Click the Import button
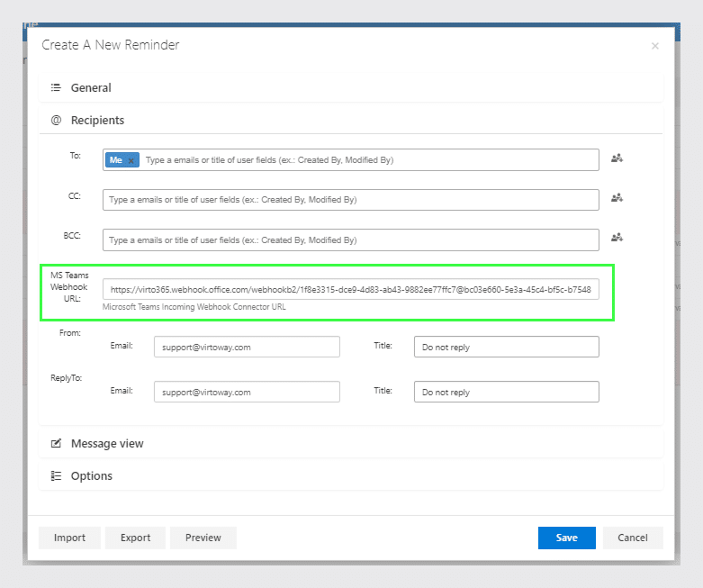The image size is (703, 588). (69, 538)
